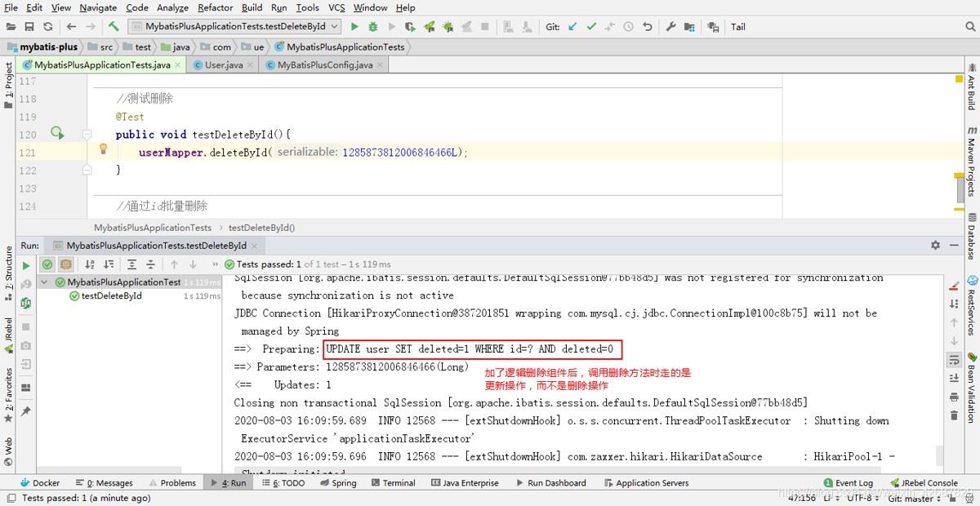Image resolution: width=980 pixels, height=506 pixels.
Task: Start debugging with the Debug bug icon
Action: (x=373, y=27)
